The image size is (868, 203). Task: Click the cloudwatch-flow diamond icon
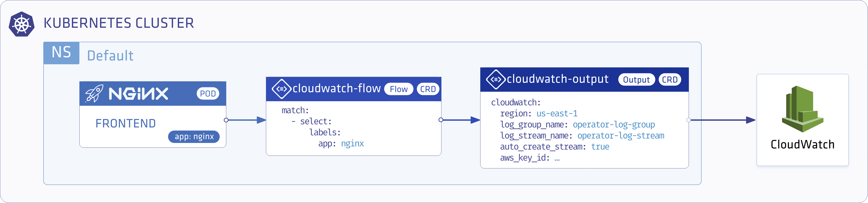click(281, 89)
